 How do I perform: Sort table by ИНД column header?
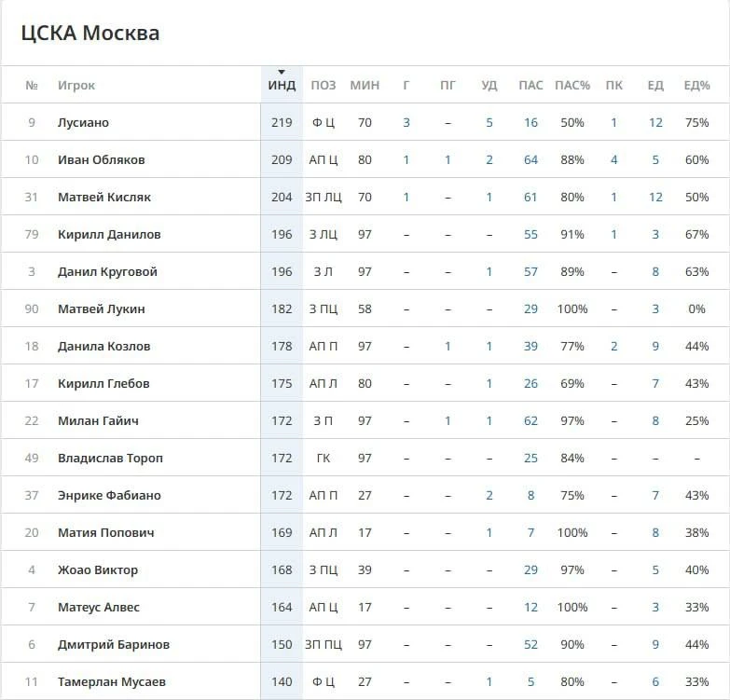(282, 85)
